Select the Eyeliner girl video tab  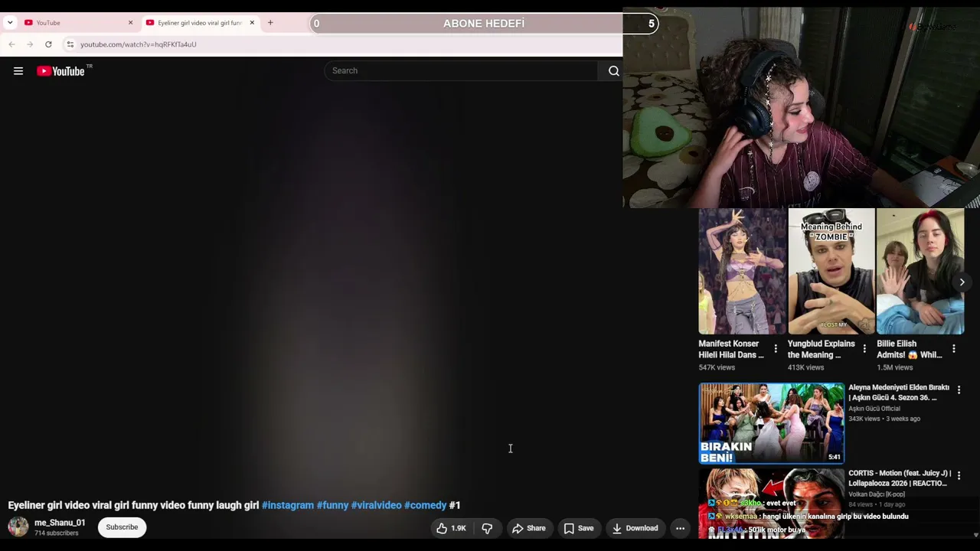coord(200,23)
